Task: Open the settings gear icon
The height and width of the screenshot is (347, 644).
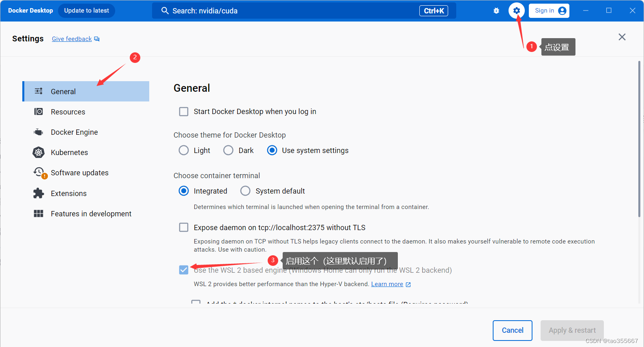Action: [516, 11]
